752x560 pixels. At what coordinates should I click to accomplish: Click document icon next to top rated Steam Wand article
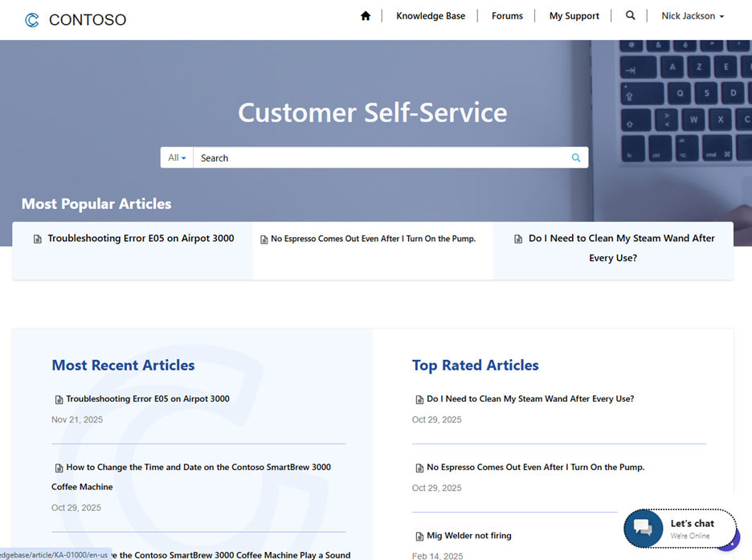419,399
